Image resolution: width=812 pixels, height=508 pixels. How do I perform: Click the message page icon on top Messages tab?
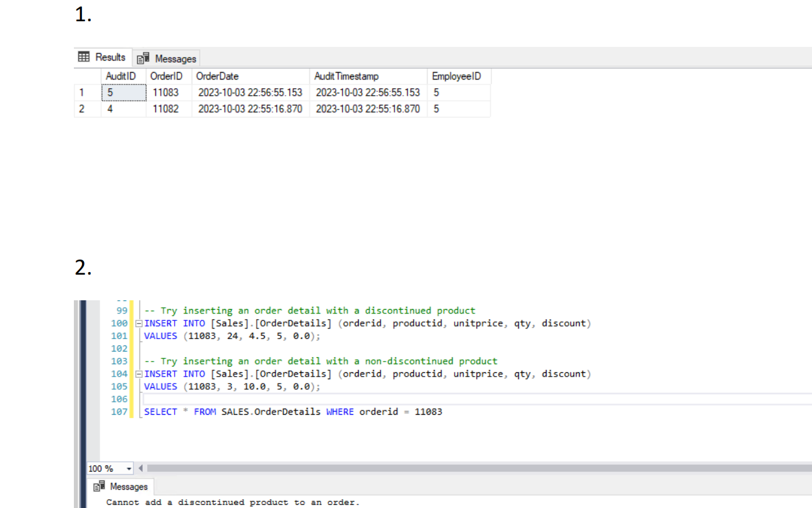(x=143, y=57)
